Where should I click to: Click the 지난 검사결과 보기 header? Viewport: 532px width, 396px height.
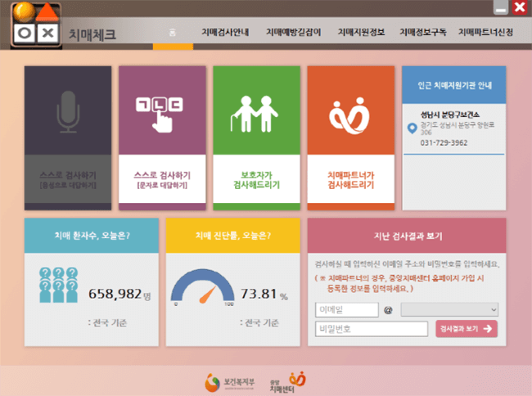coord(407,236)
